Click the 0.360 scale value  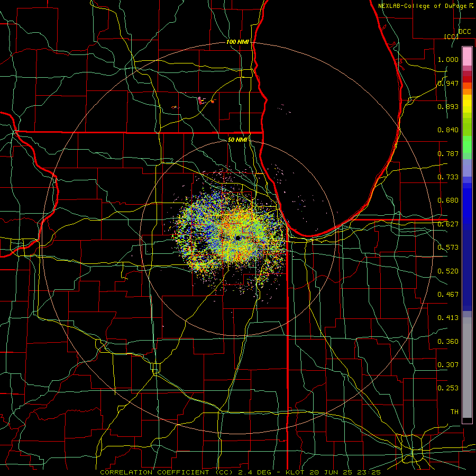[448, 342]
